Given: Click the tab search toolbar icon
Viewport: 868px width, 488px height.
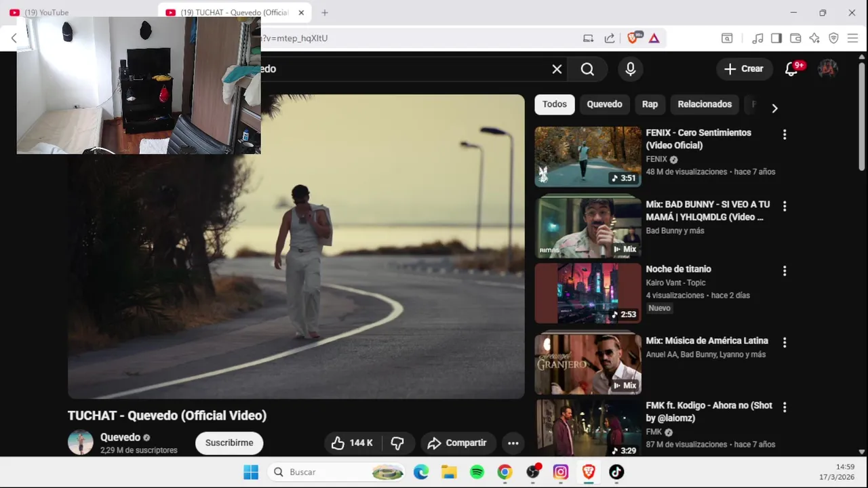Looking at the screenshot, I should pos(727,38).
